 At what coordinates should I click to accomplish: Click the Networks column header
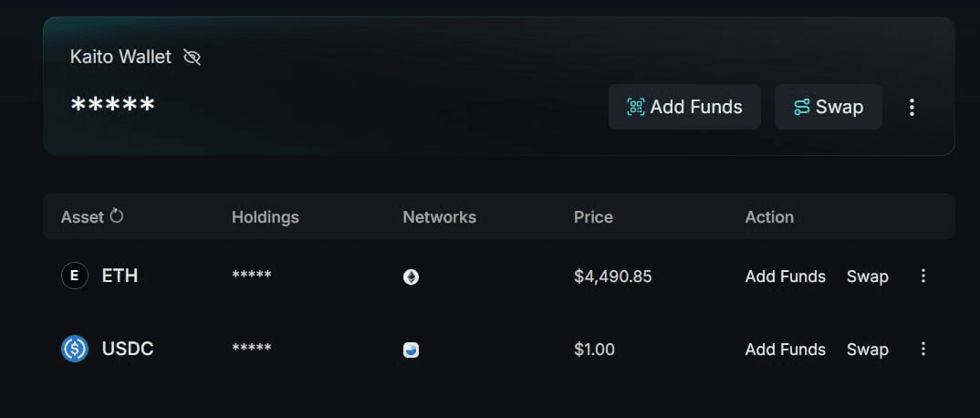[440, 217]
